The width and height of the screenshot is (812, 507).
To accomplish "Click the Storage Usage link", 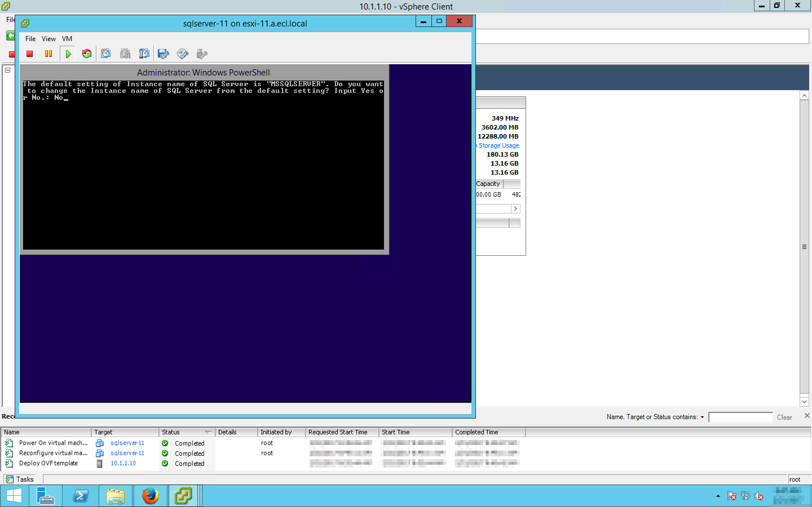I will pyautogui.click(x=498, y=146).
